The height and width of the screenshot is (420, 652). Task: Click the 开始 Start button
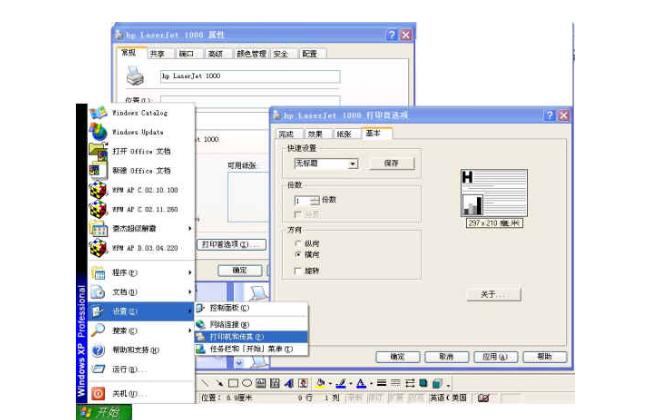pos(104,412)
